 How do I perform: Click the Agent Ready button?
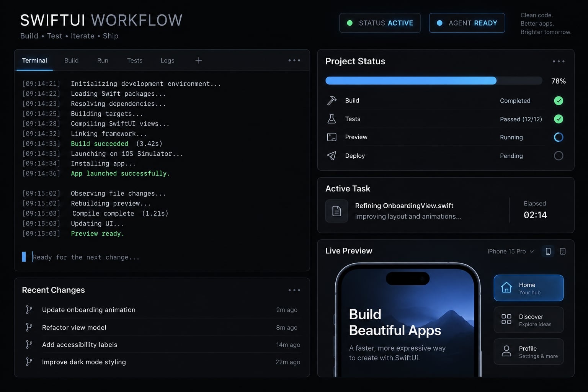click(x=467, y=23)
